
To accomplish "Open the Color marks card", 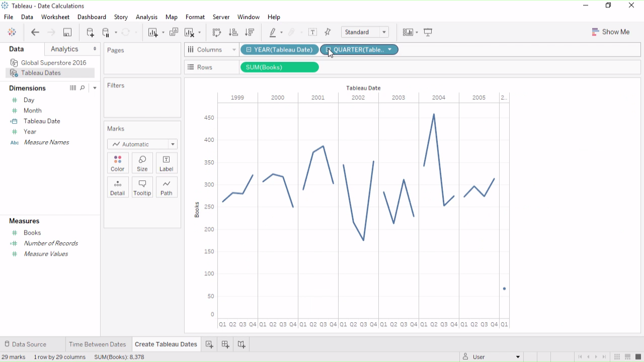I will tap(117, 163).
